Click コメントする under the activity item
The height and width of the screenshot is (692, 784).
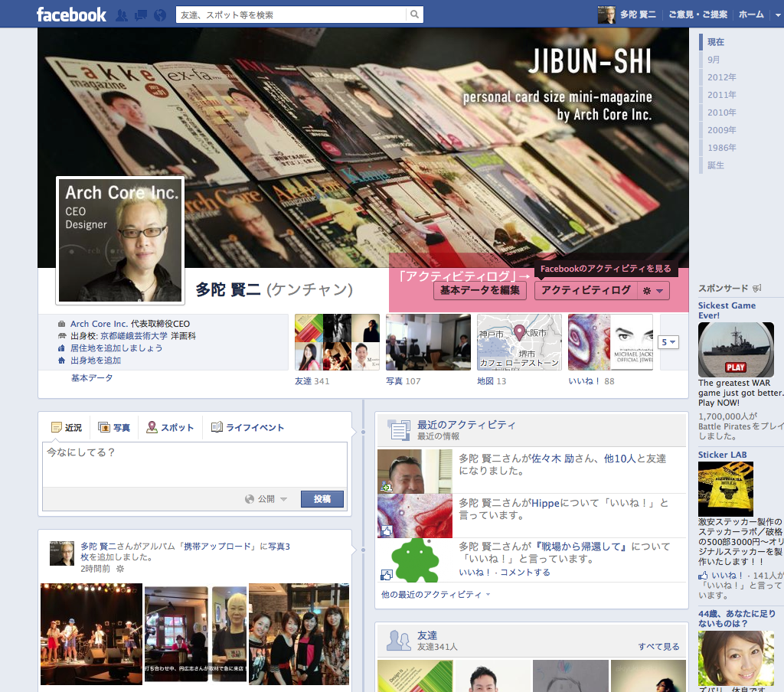[525, 572]
